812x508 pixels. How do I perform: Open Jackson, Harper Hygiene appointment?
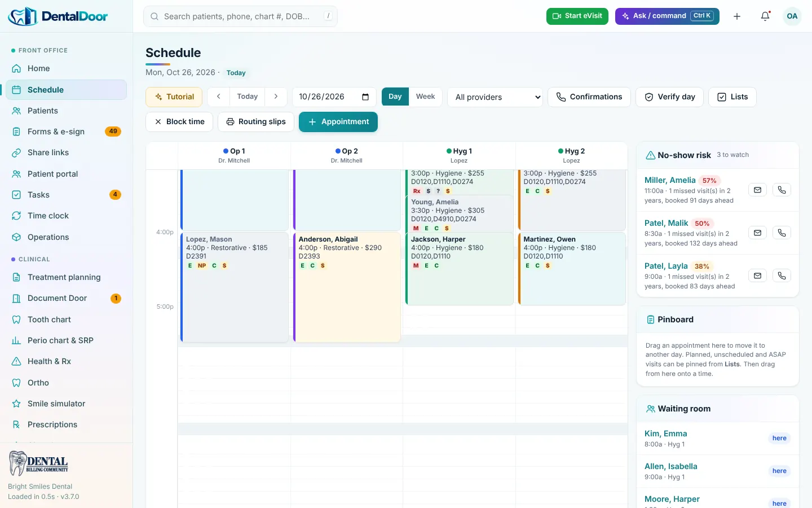(460, 269)
